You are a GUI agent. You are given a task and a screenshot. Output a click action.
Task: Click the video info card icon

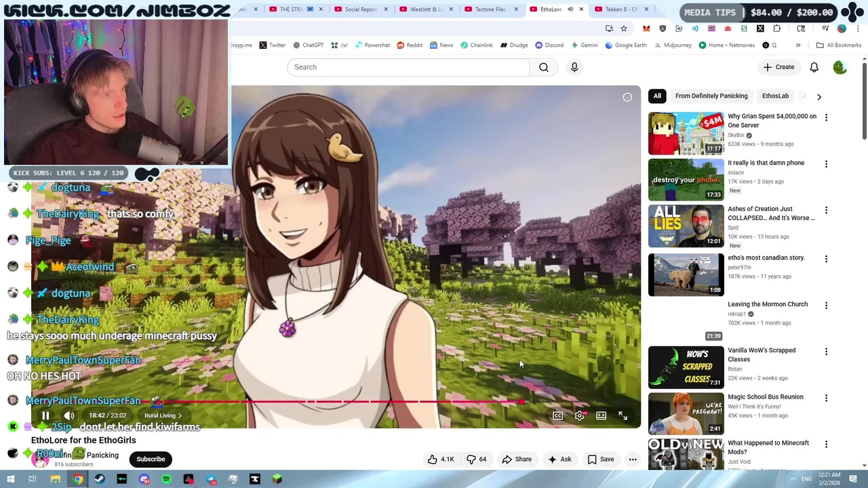[627, 97]
